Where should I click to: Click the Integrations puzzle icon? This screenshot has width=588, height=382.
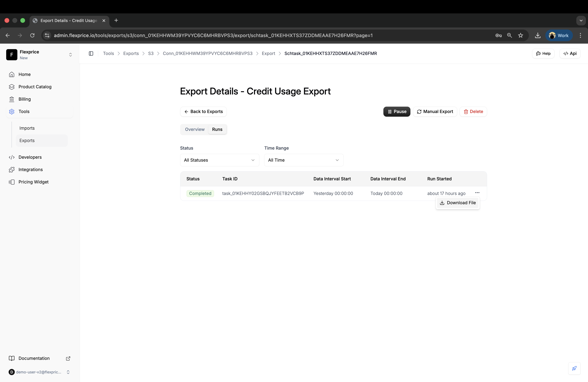12,170
